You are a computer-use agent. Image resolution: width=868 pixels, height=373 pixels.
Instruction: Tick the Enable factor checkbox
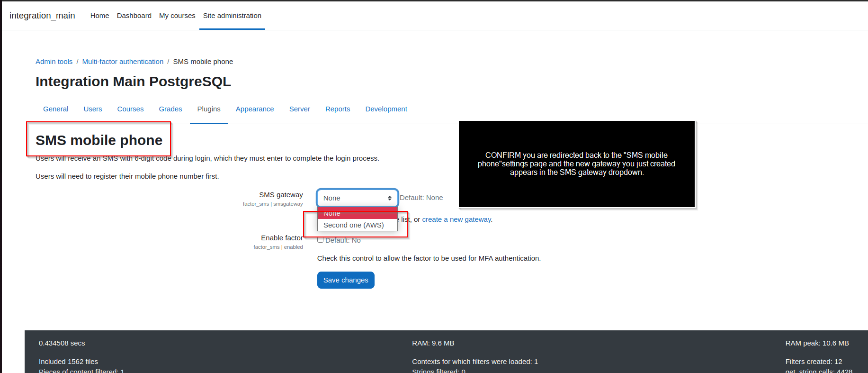tap(321, 240)
